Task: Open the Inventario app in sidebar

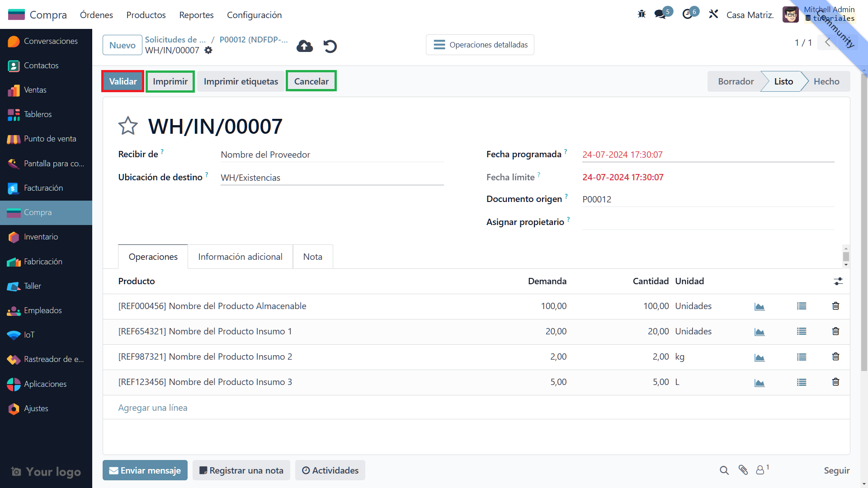Action: coord(41,237)
